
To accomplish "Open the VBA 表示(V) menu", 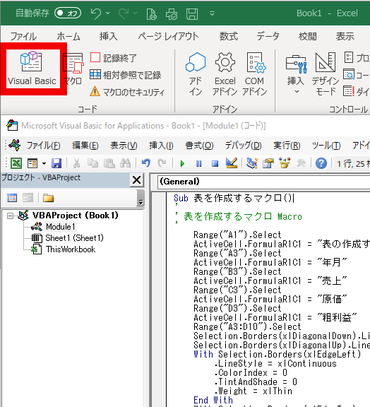I will [124, 145].
